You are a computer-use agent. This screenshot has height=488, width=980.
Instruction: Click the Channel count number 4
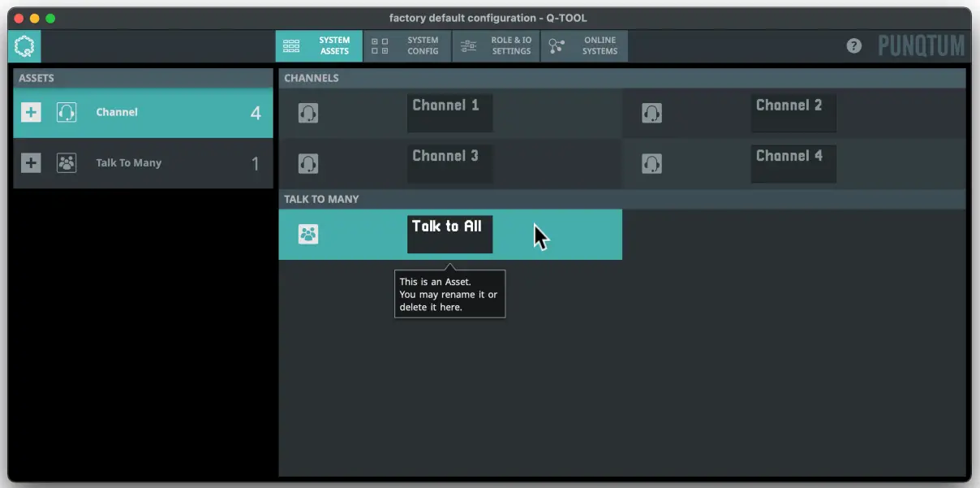(256, 114)
